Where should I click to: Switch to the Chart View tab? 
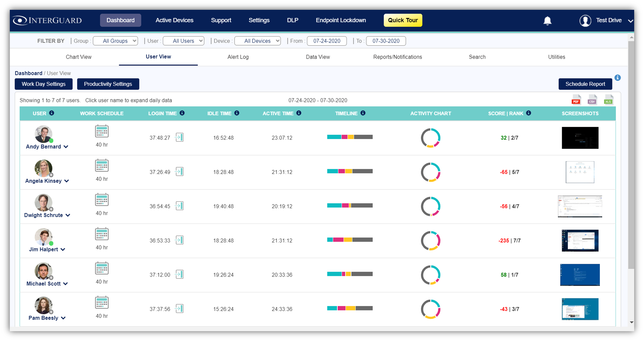(79, 57)
